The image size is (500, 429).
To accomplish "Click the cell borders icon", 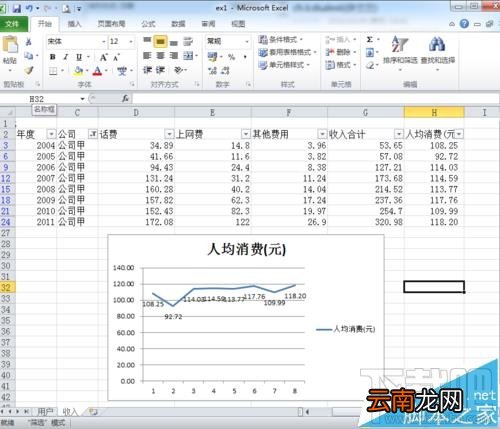I will pos(53,71).
